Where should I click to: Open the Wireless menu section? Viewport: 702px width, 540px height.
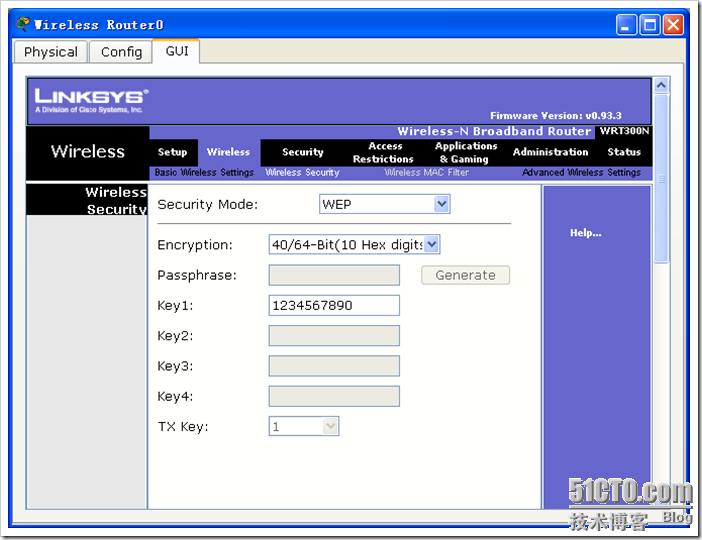pyautogui.click(x=228, y=152)
